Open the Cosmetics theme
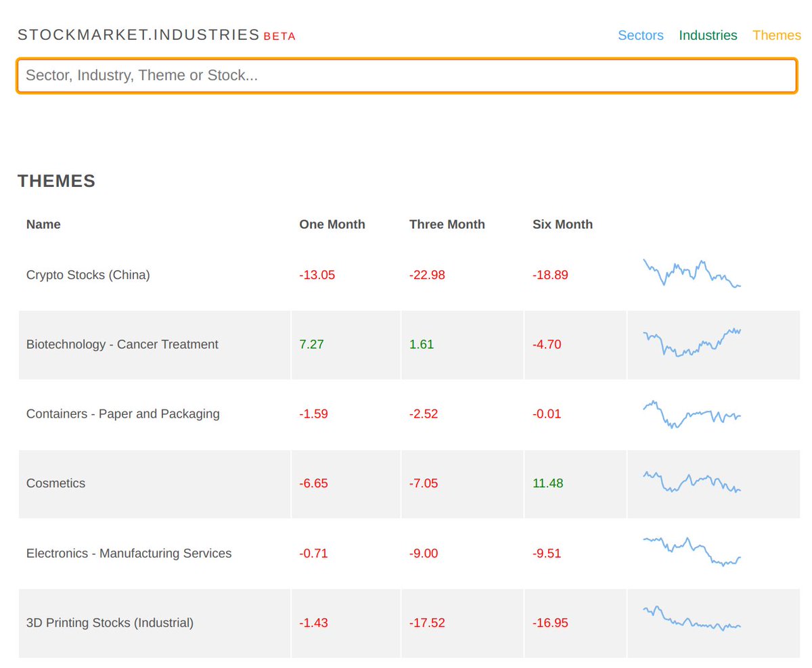Image resolution: width=812 pixels, height=668 pixels. point(55,483)
